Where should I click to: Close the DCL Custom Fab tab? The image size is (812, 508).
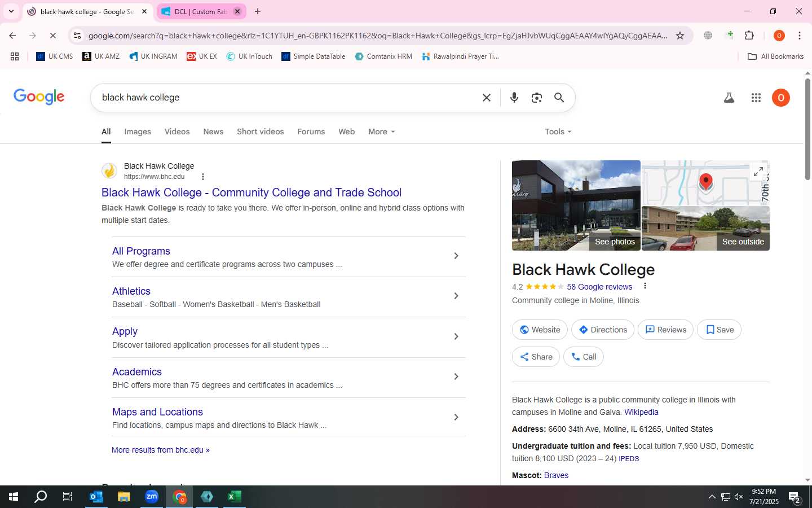pos(237,11)
